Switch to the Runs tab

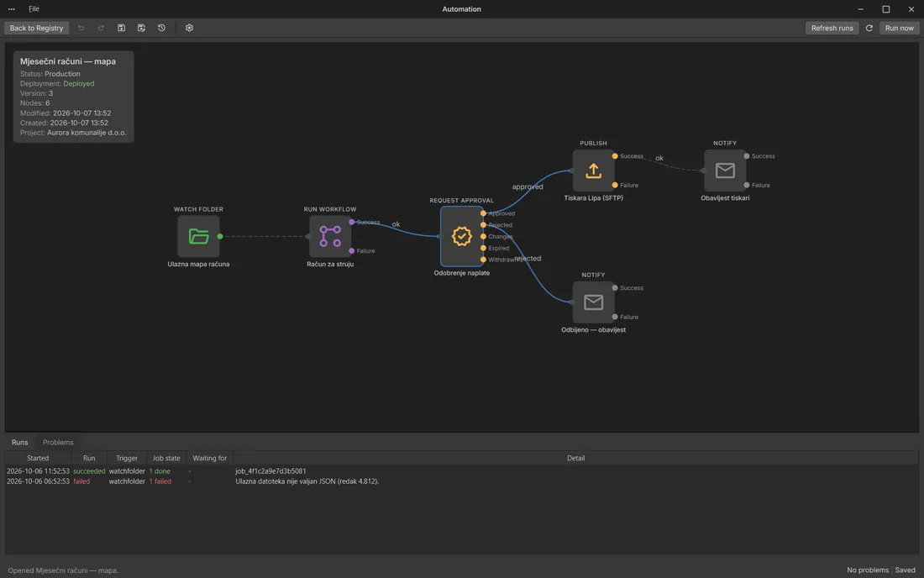tap(19, 443)
